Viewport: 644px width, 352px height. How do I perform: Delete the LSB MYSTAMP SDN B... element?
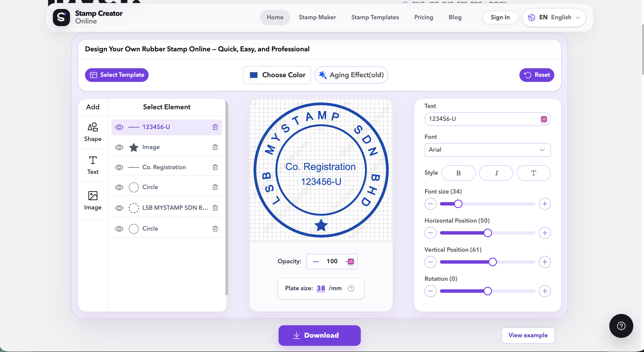(x=215, y=207)
